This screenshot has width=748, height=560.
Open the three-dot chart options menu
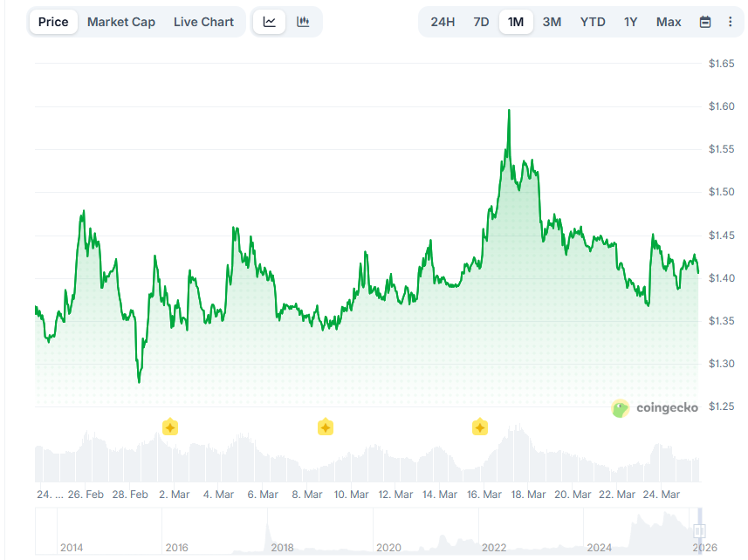click(x=731, y=21)
